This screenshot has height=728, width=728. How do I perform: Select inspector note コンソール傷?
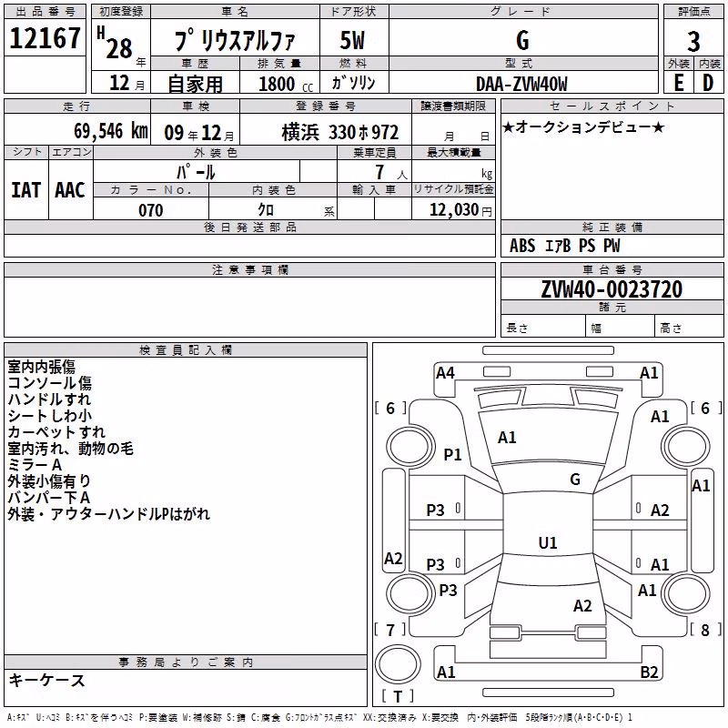point(50,383)
